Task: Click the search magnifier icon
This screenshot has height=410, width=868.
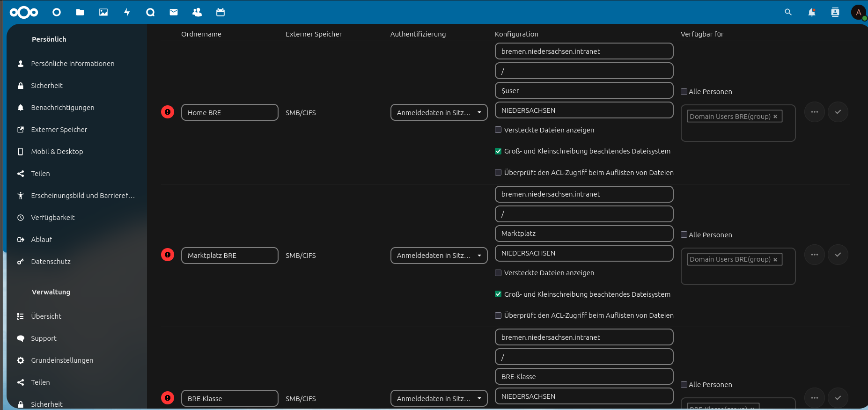Action: coord(788,12)
